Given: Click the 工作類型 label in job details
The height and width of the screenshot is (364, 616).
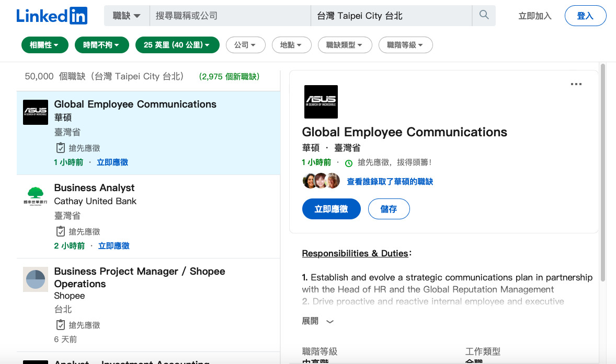Looking at the screenshot, I should coord(483,351).
